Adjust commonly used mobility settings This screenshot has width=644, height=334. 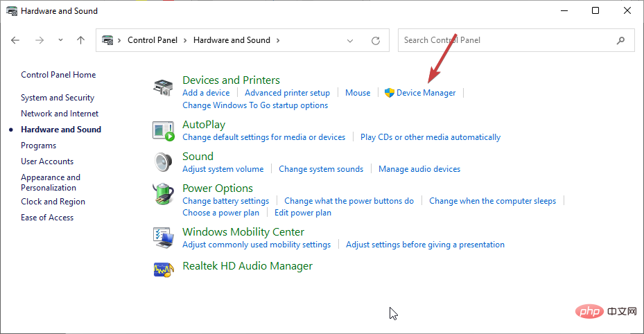[256, 245]
